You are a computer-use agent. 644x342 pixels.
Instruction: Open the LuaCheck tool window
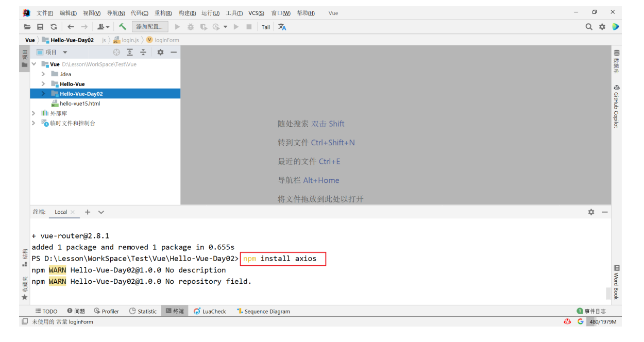(x=210, y=311)
